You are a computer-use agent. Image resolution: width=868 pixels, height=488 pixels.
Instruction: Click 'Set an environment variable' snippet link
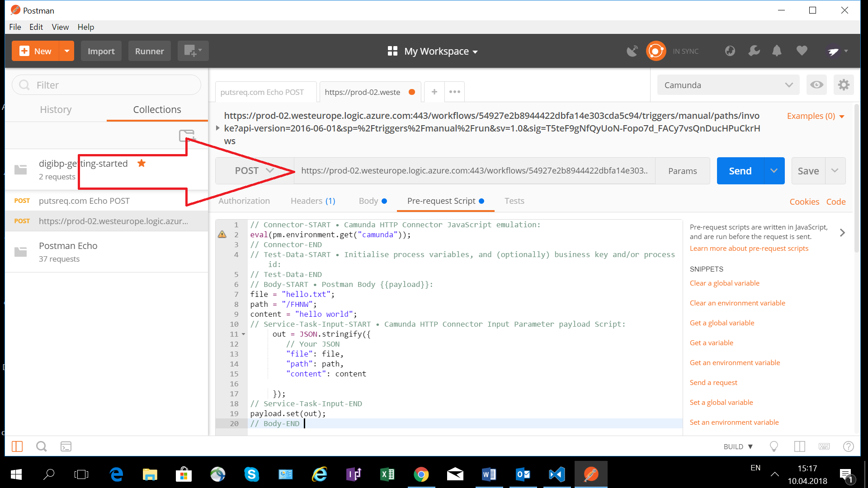point(734,422)
